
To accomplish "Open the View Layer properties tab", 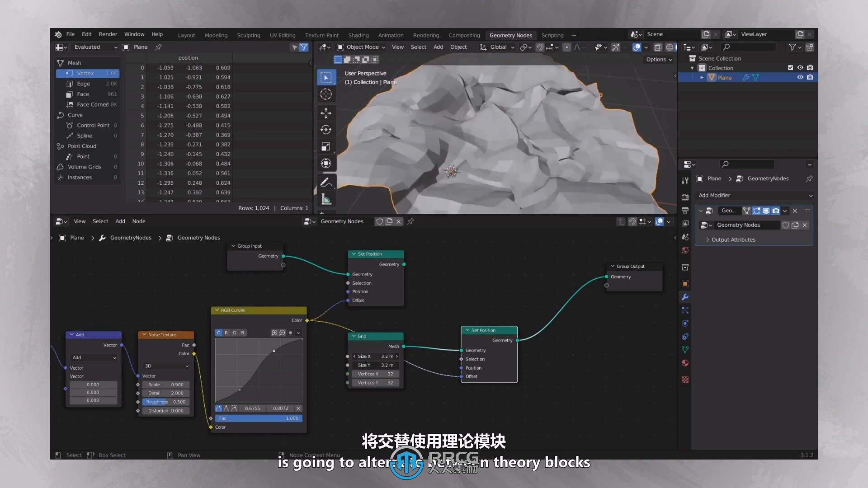I will pyautogui.click(x=685, y=224).
